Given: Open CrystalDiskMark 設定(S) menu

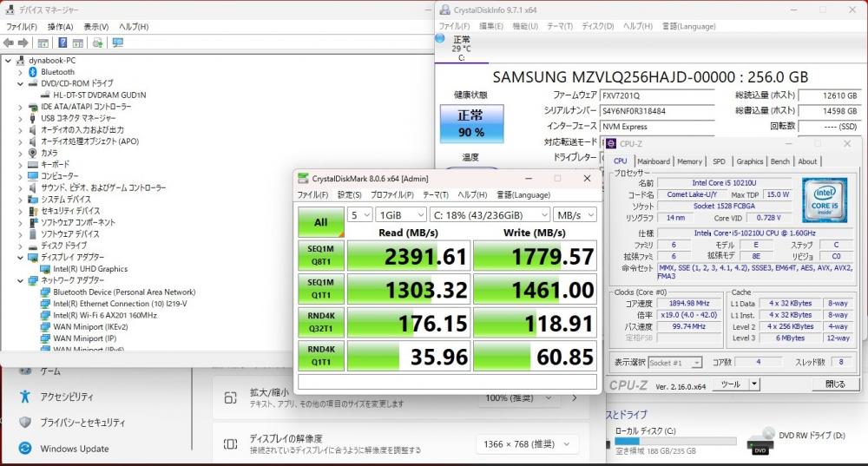Looking at the screenshot, I should 349,194.
